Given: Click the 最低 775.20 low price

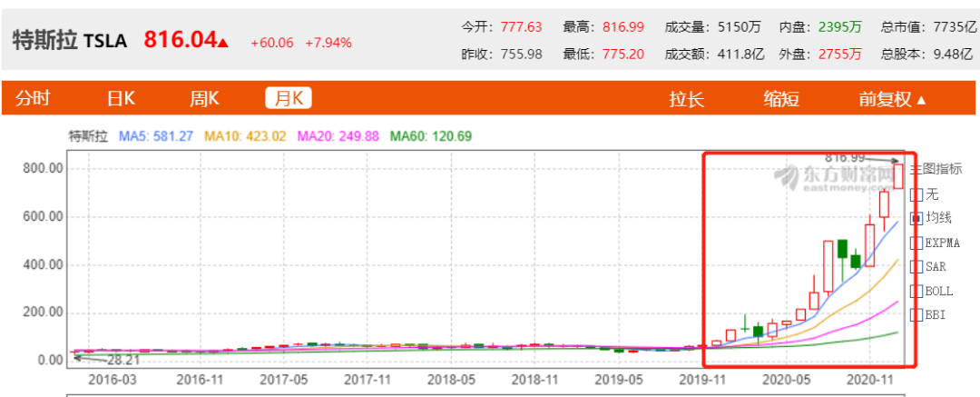Looking at the screenshot, I should pos(603,55).
